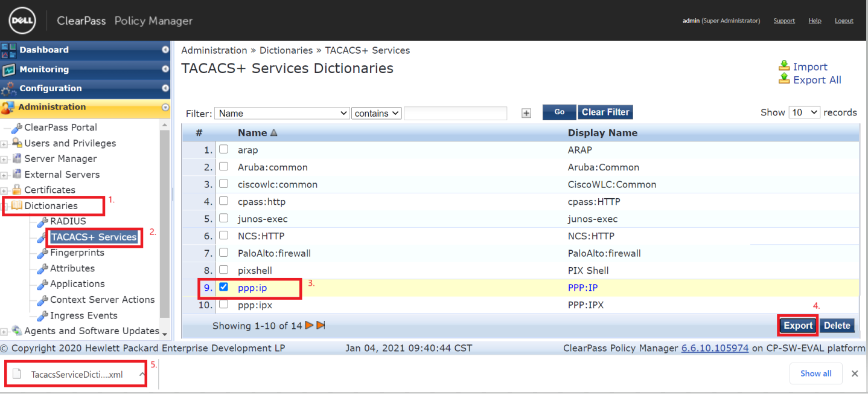The height and width of the screenshot is (394, 868).
Task: Click the RADIUS wrench icon
Action: [x=43, y=222]
